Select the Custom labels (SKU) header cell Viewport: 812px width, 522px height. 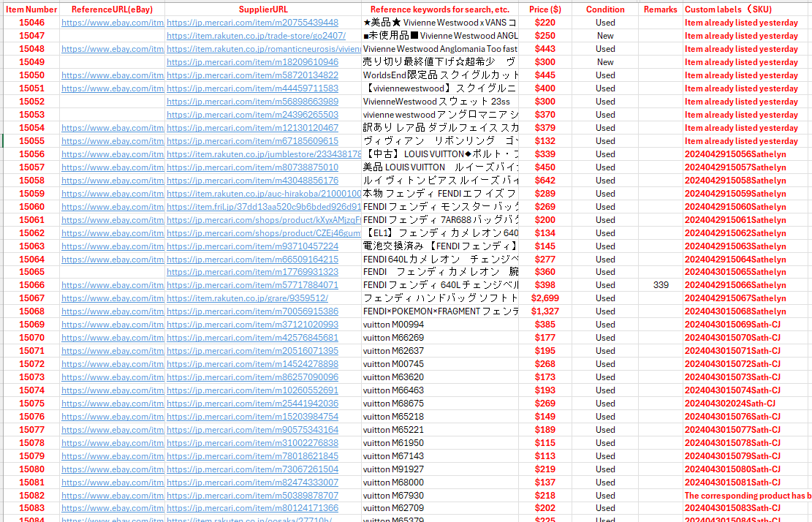(x=747, y=10)
